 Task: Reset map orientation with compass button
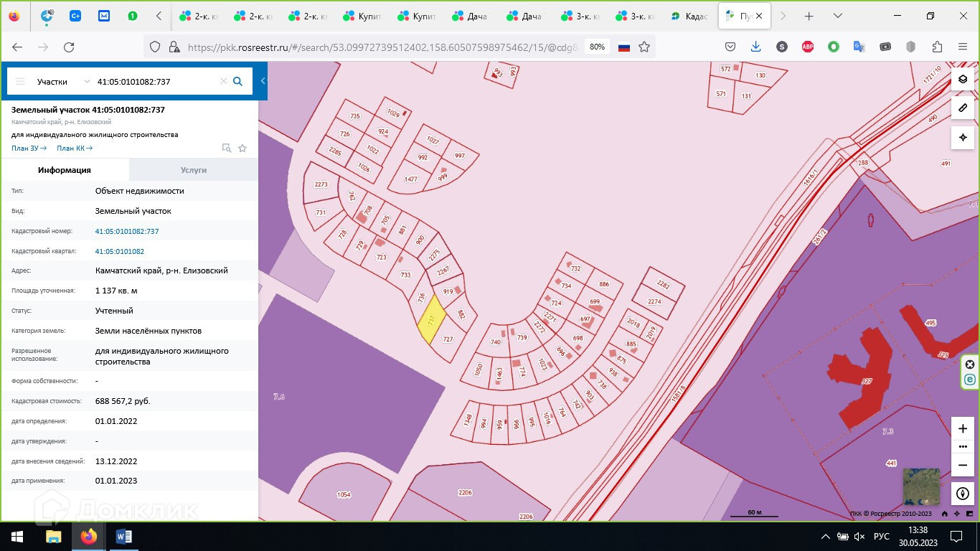click(963, 494)
